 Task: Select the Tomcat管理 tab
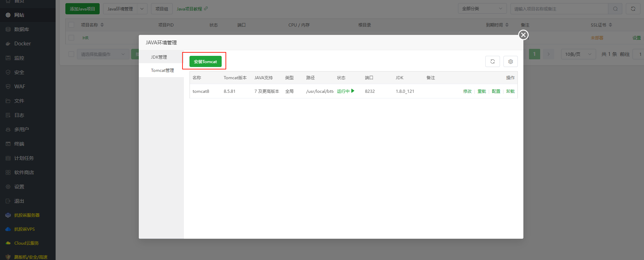(x=162, y=70)
